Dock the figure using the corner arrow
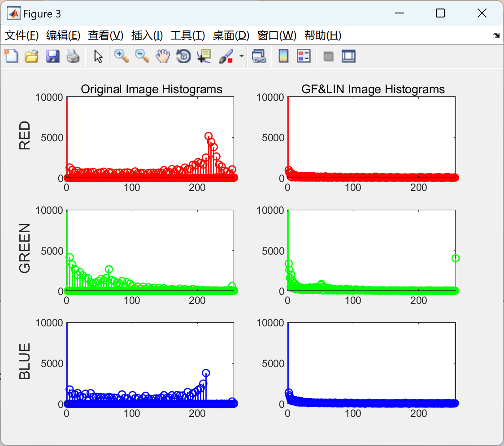 click(496, 35)
